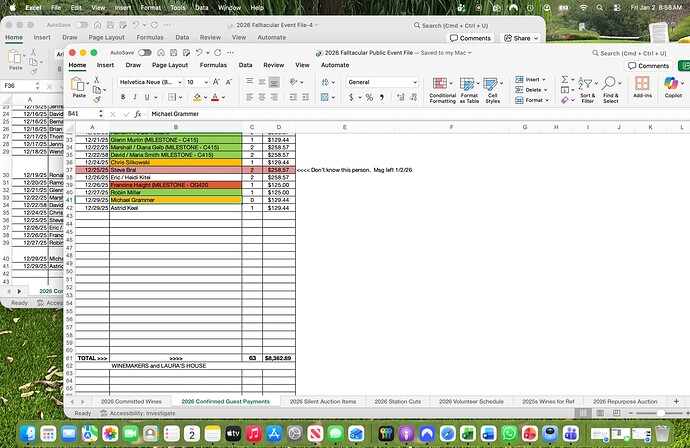
Task: Open the number format dropdown showing General
Action: point(415,82)
